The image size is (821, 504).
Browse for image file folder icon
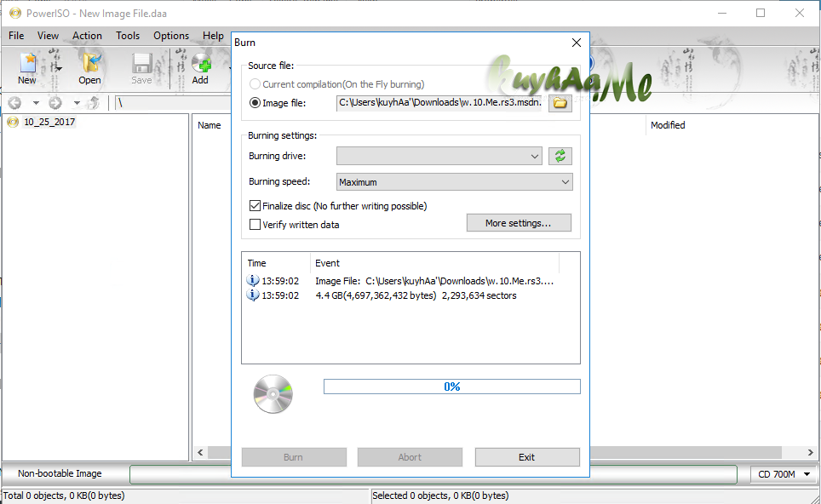[560, 102]
